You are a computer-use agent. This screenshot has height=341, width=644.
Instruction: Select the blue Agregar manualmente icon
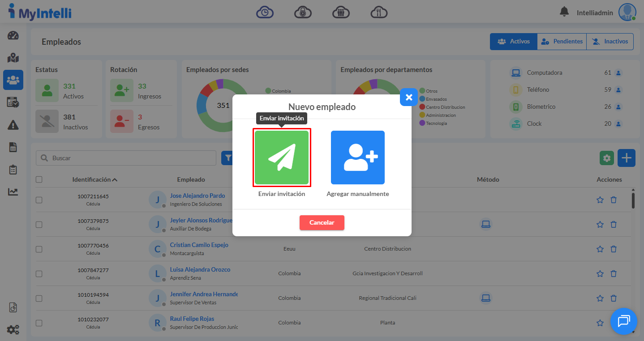point(357,158)
